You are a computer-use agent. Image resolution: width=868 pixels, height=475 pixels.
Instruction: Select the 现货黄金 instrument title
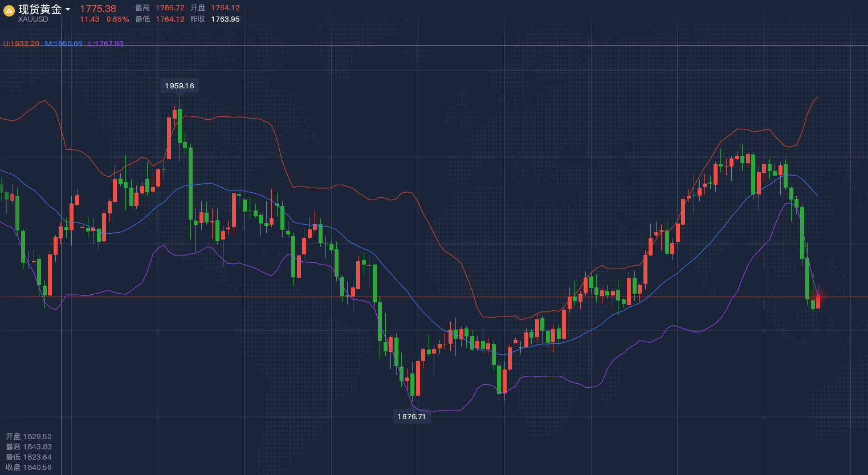point(40,9)
